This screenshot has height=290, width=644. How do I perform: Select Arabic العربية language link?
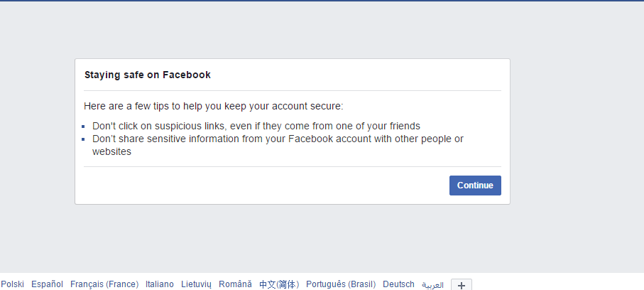coord(432,284)
